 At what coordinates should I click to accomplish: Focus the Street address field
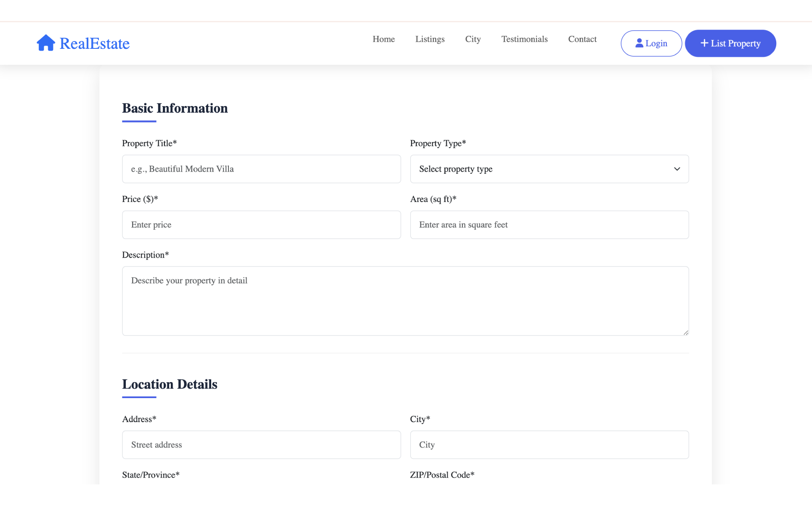coord(261,445)
